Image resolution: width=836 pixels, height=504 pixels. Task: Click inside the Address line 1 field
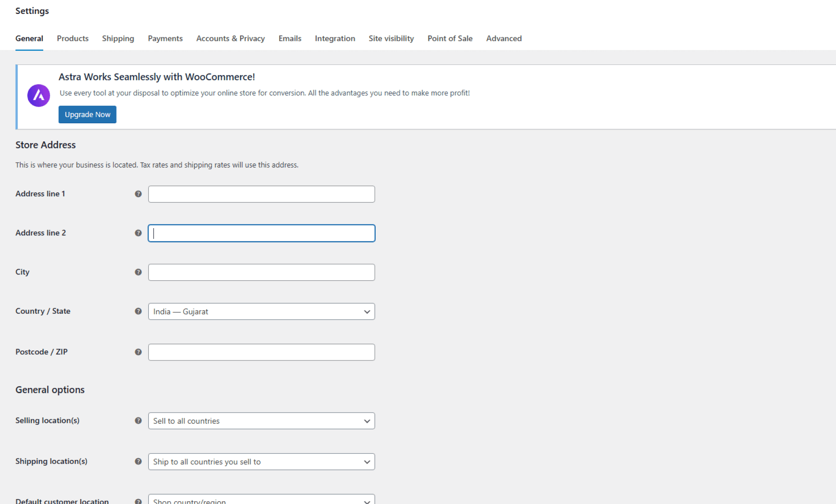point(261,194)
